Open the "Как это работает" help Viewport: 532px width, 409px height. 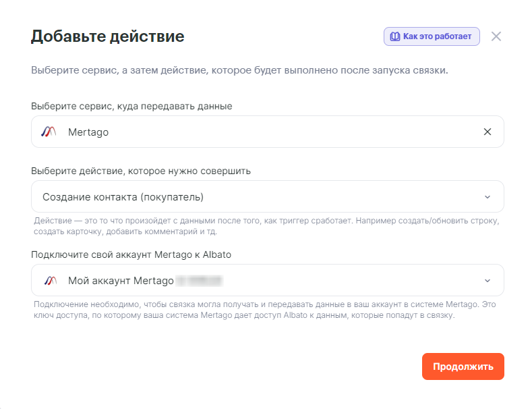[436, 36]
